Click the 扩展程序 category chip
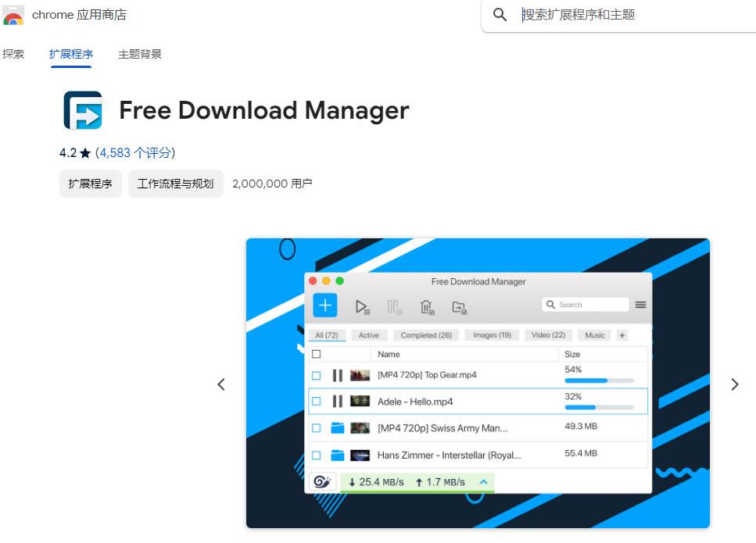Viewport: 756px width, 543px height. (x=90, y=184)
